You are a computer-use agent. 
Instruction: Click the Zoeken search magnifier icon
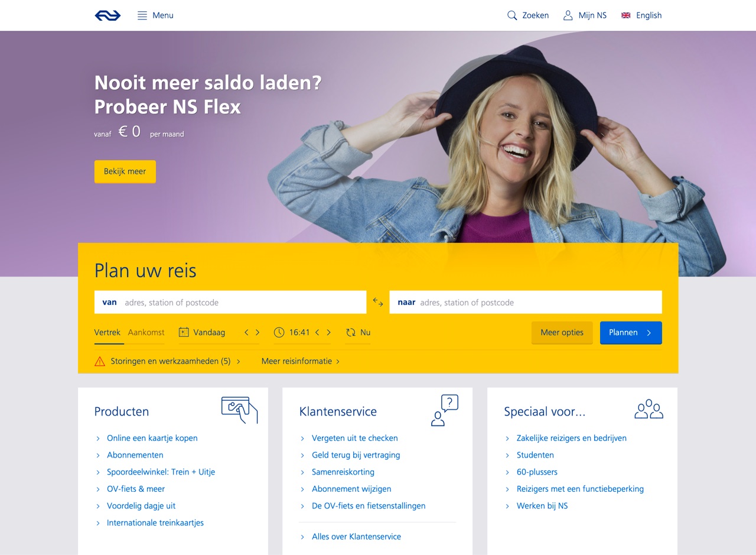(x=512, y=15)
